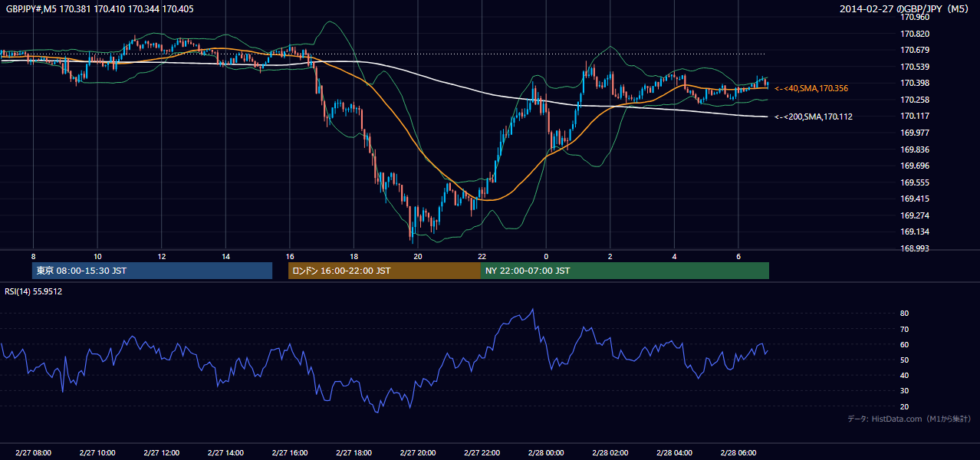The height and width of the screenshot is (460, 980).
Task: Click price axis label 169.274
Action: tap(914, 215)
